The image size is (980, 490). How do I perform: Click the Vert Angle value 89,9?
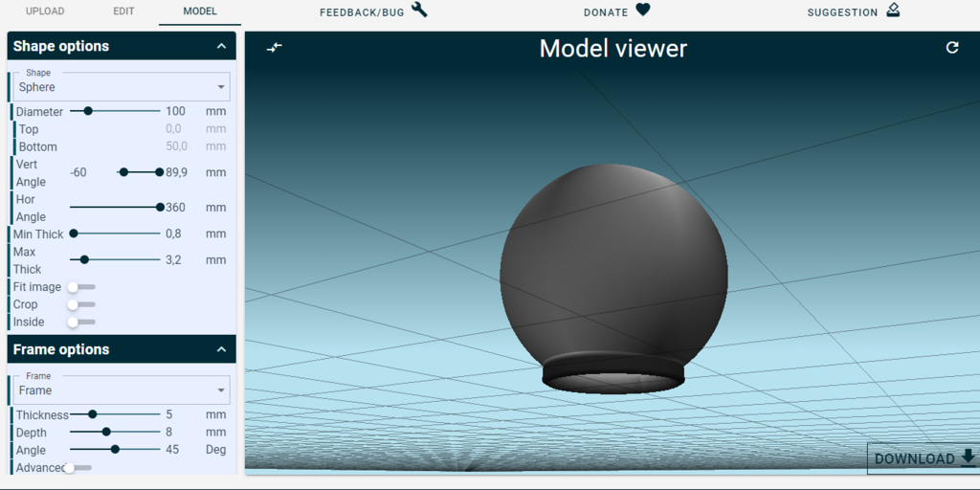[176, 172]
